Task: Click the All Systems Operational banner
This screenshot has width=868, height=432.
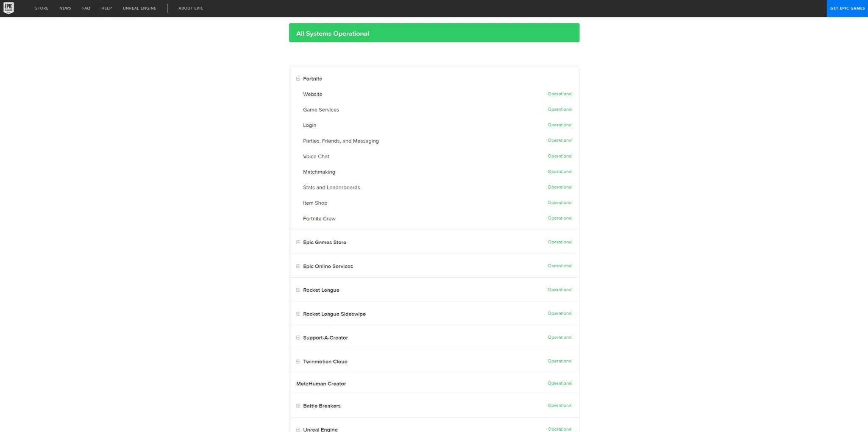Action: [434, 33]
